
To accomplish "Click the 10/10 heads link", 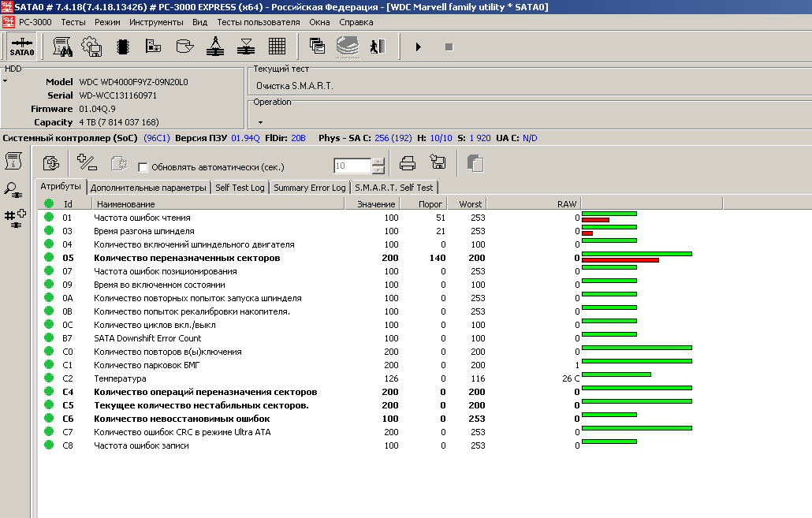I will (x=441, y=138).
